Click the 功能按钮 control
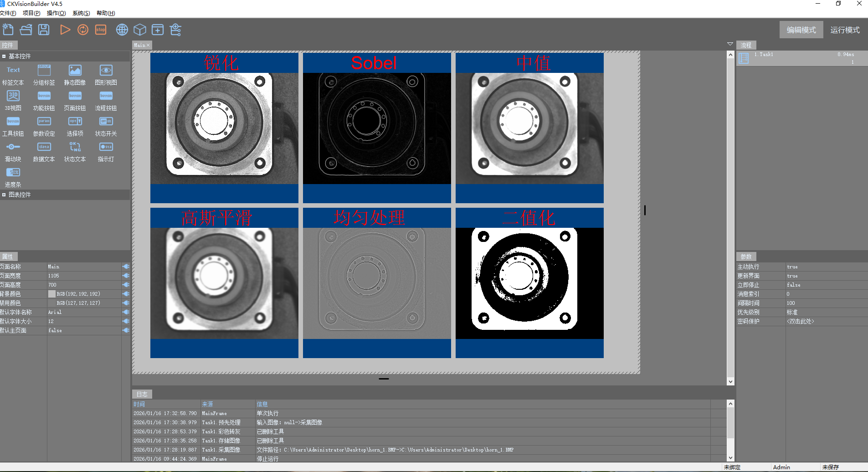868x472 pixels. pyautogui.click(x=44, y=96)
